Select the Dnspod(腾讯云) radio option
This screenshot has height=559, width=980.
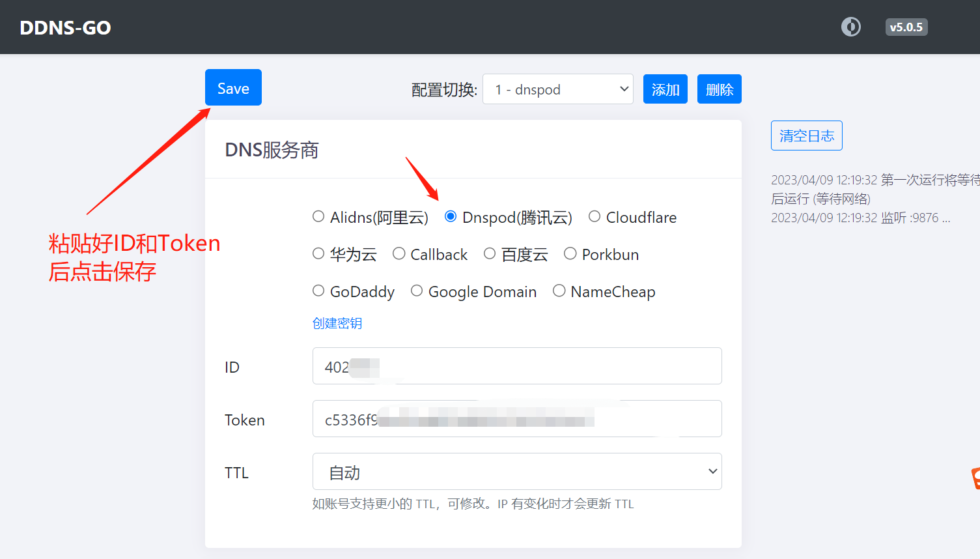451,216
